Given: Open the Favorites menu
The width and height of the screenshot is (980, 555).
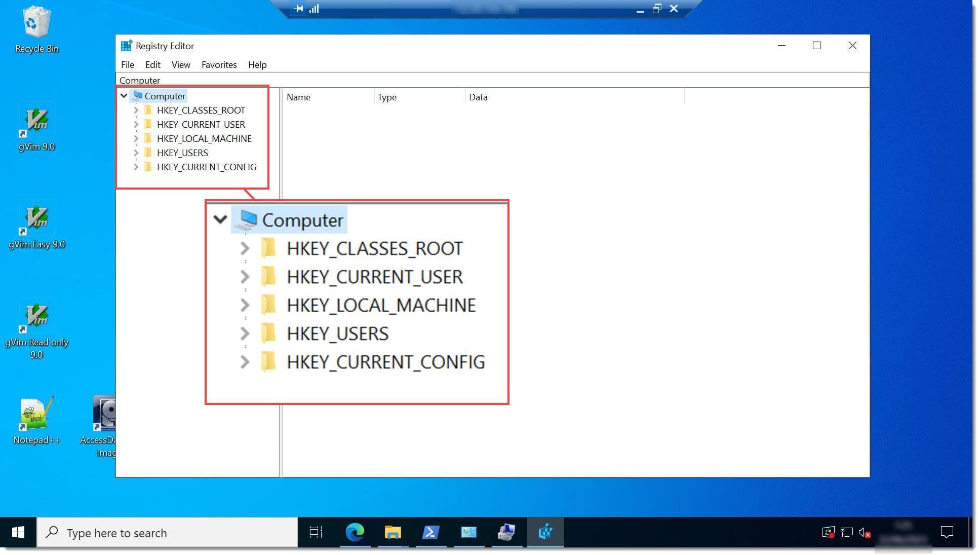Looking at the screenshot, I should pyautogui.click(x=218, y=64).
